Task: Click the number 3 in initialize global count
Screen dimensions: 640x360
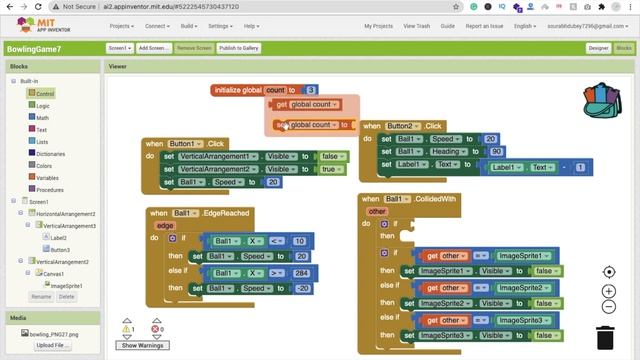Action: (311, 90)
